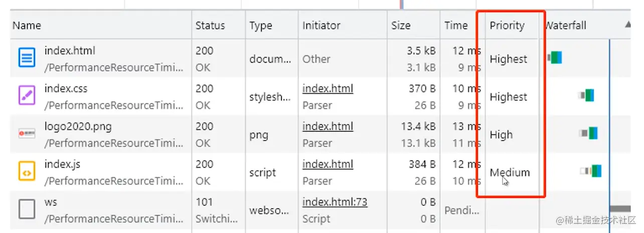This screenshot has height=233, width=644.
Task: Sort by the Priority column header
Action: pyautogui.click(x=507, y=26)
